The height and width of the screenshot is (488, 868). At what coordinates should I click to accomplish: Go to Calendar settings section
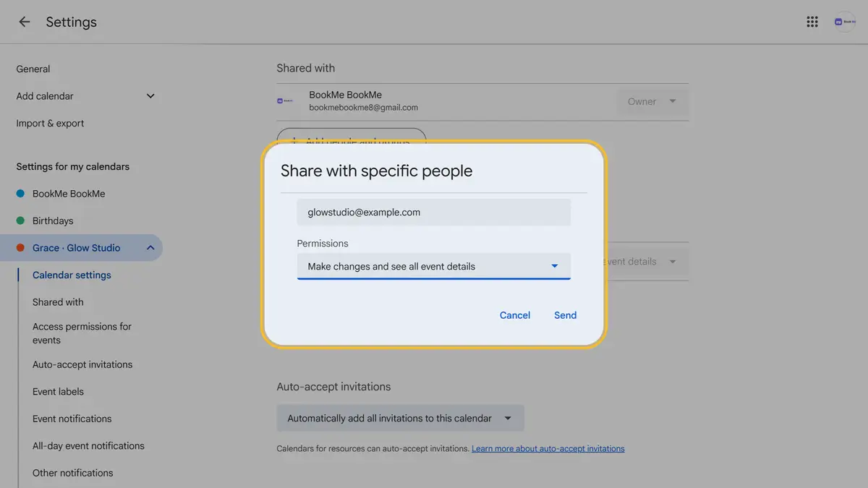72,275
